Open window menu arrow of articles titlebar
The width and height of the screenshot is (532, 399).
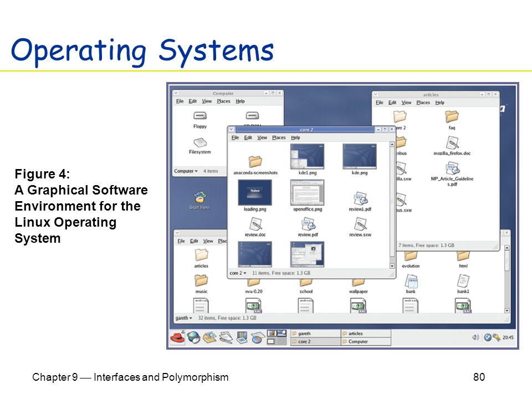[375, 94]
